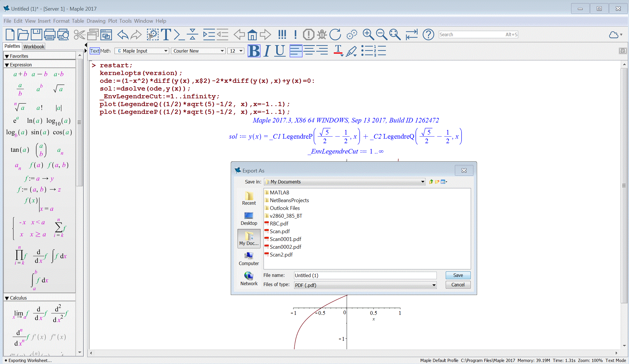
Task: Toggle Math input mode
Action: pos(105,51)
